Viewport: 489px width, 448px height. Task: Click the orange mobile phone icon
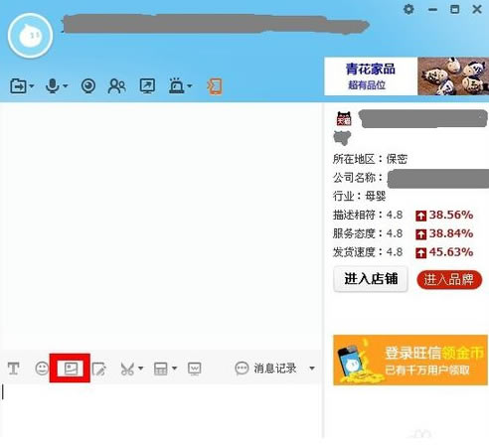coord(215,86)
